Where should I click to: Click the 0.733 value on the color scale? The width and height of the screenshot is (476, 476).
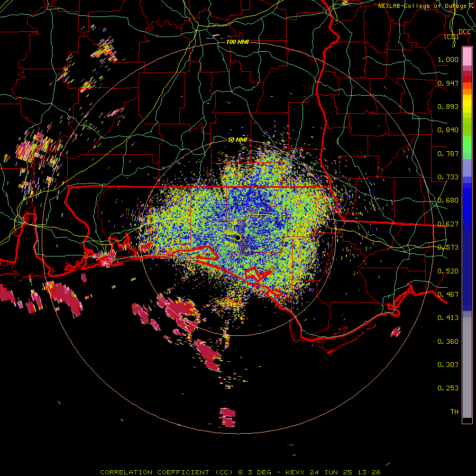(x=448, y=177)
